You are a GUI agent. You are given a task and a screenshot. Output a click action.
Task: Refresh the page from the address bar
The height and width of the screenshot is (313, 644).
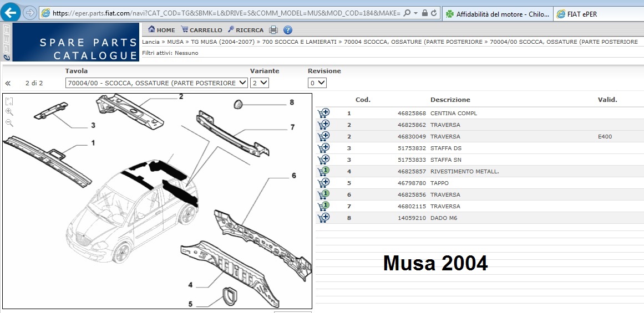click(x=434, y=13)
